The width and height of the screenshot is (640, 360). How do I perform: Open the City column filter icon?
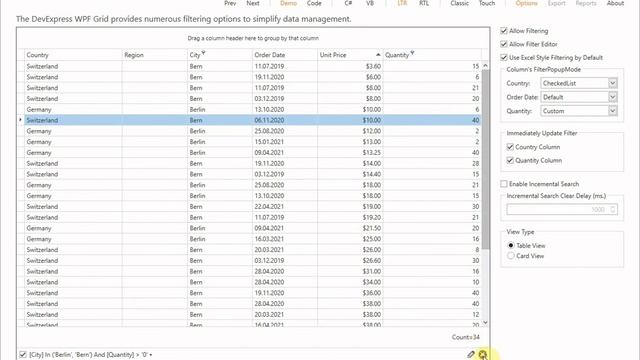coord(203,53)
